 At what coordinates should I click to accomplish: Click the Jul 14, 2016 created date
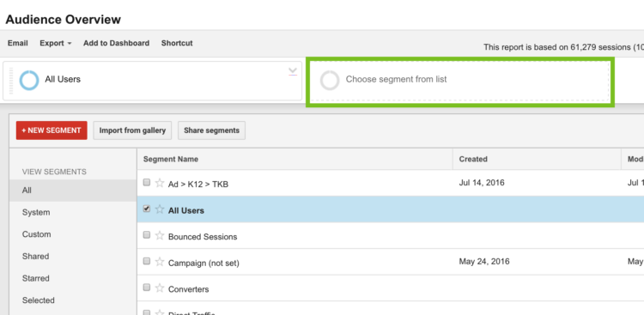pos(482,182)
